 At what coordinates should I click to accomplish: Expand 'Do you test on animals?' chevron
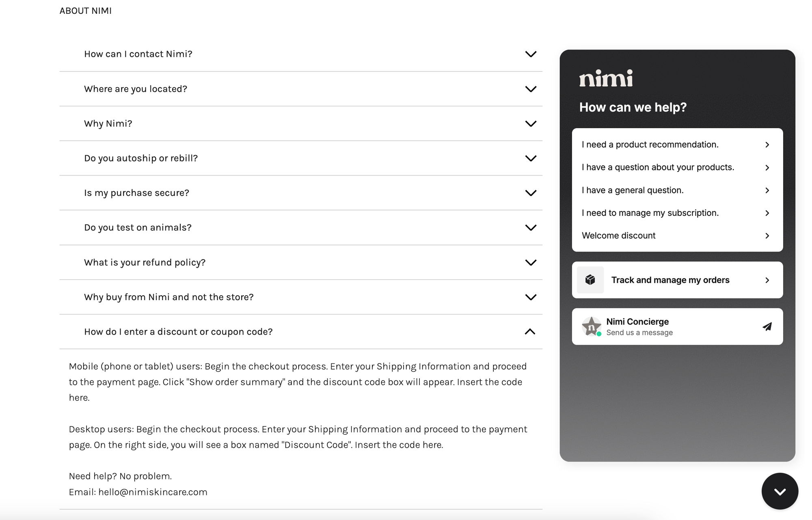click(531, 228)
